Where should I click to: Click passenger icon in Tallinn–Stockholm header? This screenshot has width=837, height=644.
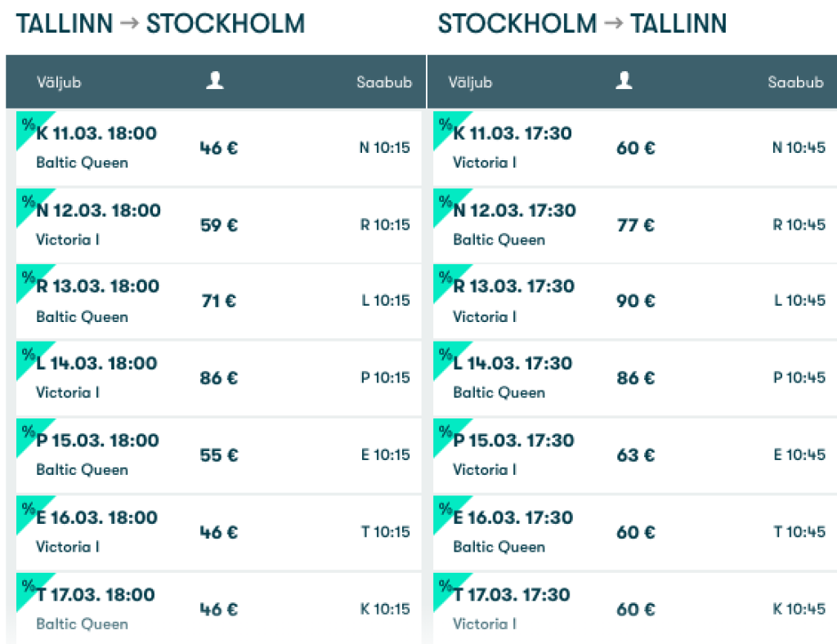215,80
